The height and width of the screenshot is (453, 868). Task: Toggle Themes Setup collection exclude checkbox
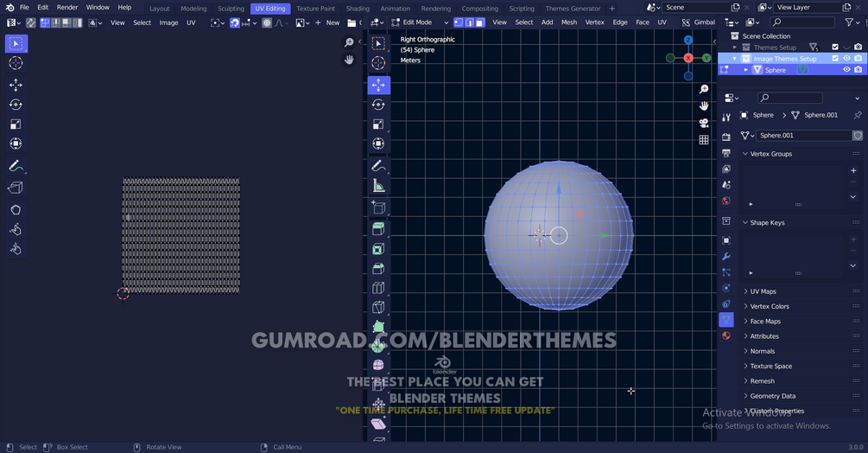click(x=835, y=47)
